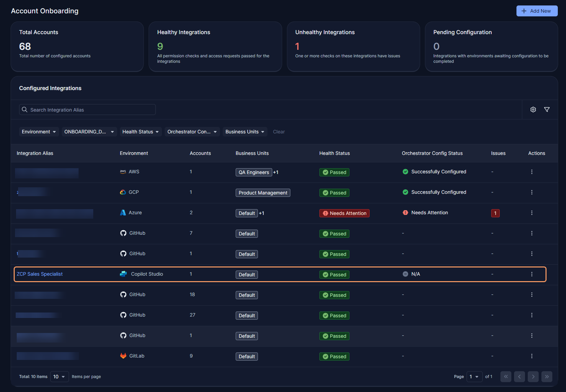
Task: Click the Pending Configuration card title
Action: pos(463,32)
